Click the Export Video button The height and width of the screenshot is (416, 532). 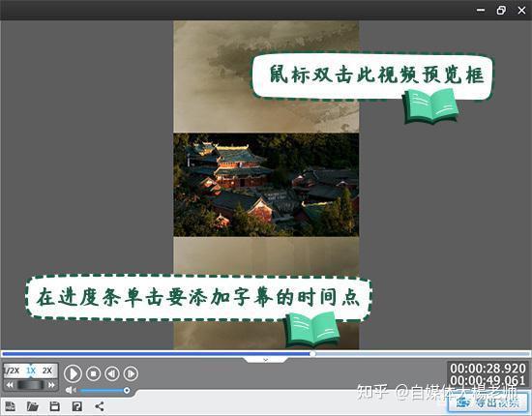pos(488,402)
